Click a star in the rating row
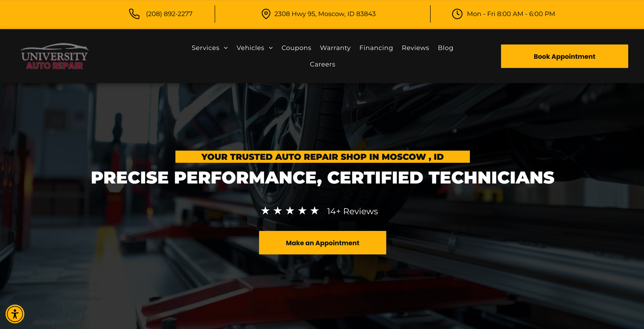Viewport: 644px width, 329px height. [x=265, y=211]
